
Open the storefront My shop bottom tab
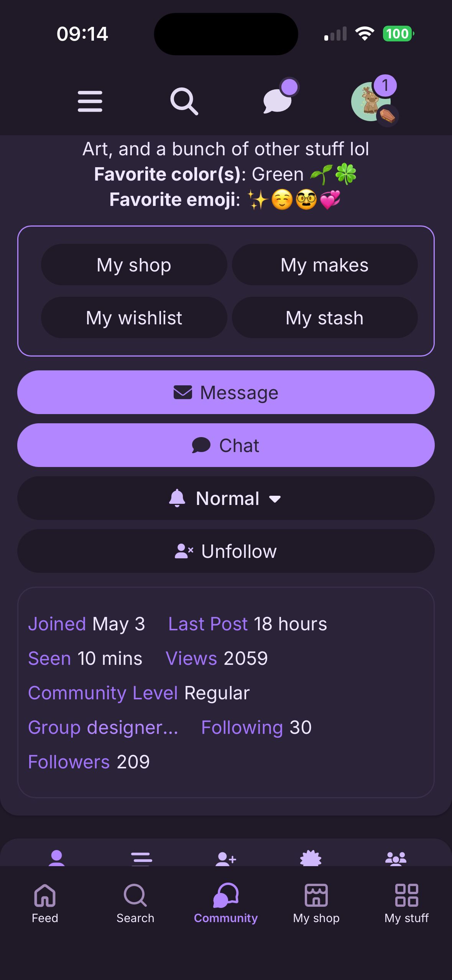316,902
